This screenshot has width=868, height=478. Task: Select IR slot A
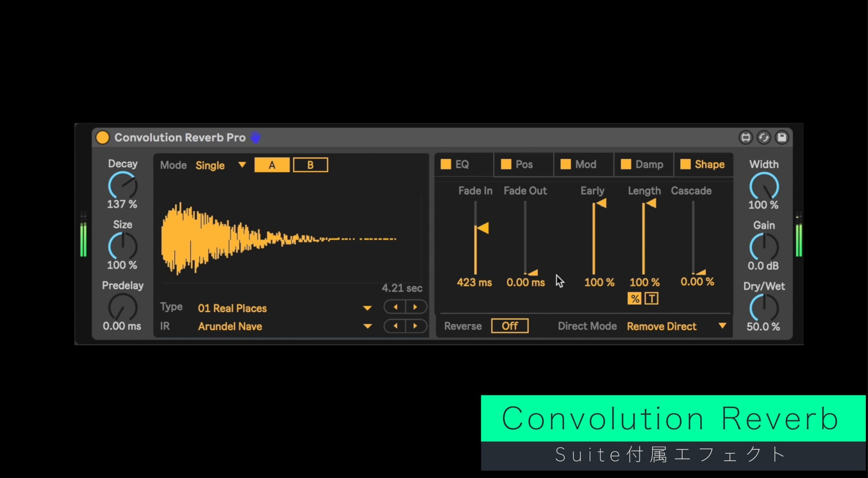click(272, 165)
